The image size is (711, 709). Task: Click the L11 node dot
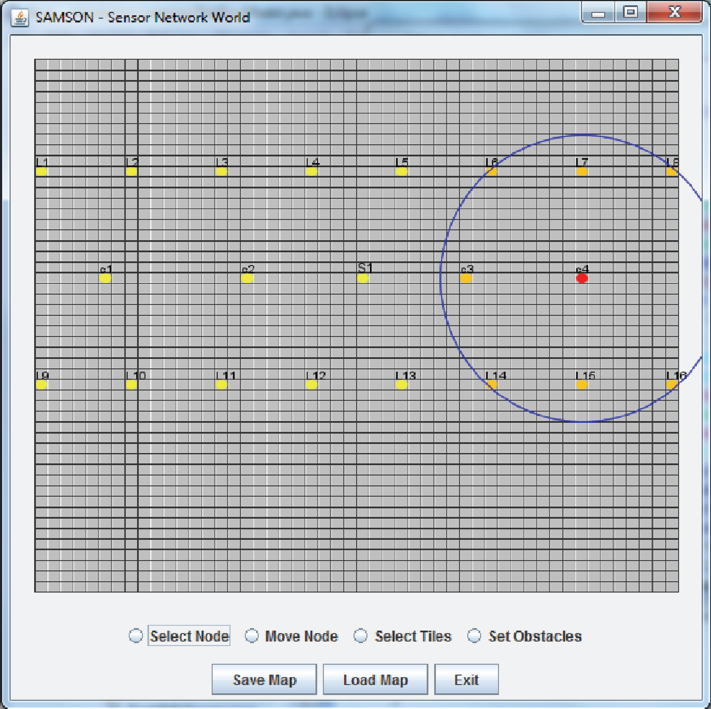click(221, 384)
